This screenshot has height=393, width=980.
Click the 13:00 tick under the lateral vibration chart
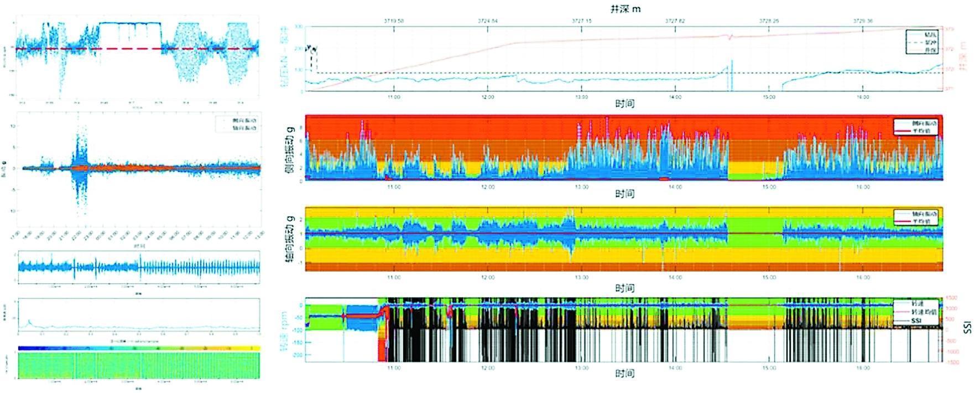click(581, 187)
